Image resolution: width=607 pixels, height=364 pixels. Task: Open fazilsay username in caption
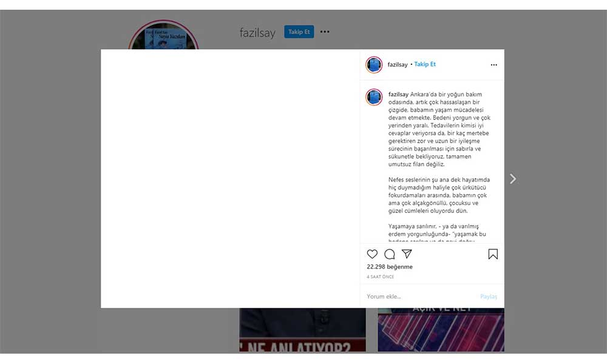pyautogui.click(x=398, y=95)
